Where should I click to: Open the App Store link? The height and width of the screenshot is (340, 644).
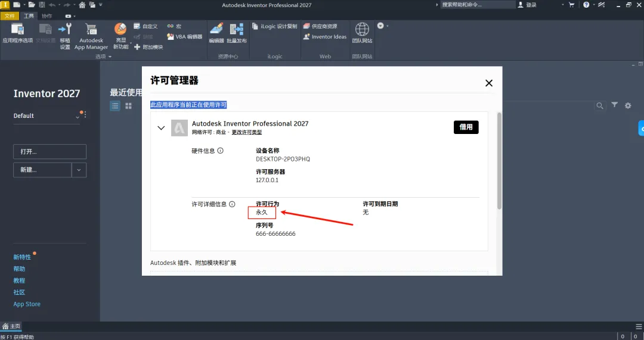tap(27, 304)
